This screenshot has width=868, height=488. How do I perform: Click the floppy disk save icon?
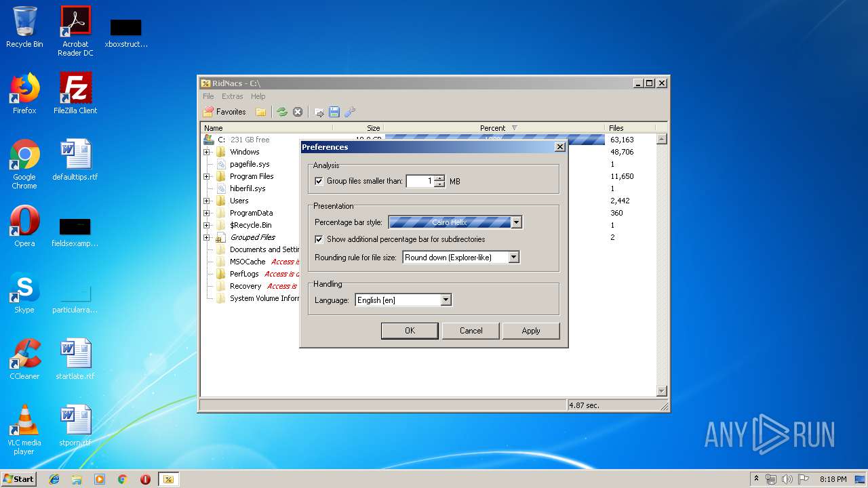tap(334, 112)
